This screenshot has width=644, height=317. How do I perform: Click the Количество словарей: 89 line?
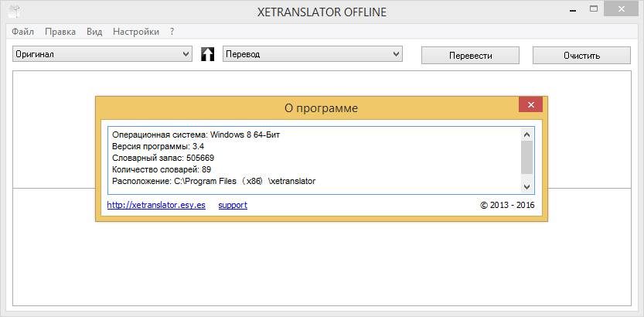pyautogui.click(x=162, y=169)
